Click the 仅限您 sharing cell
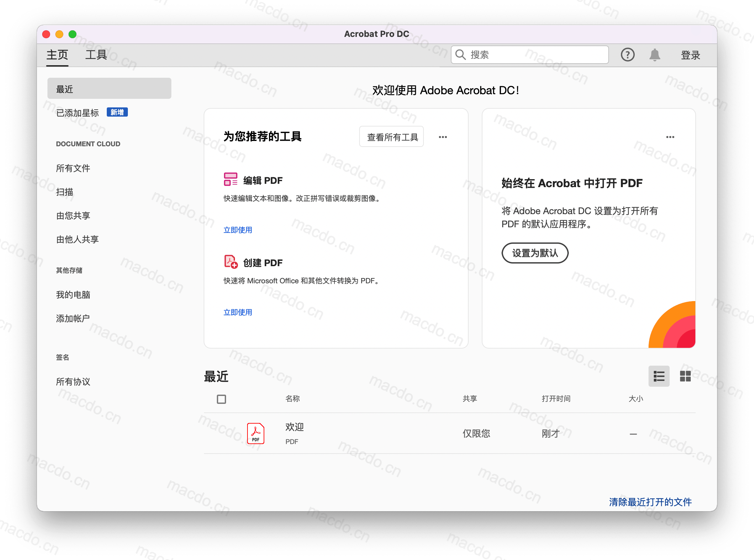The height and width of the screenshot is (560, 754). [x=476, y=434]
